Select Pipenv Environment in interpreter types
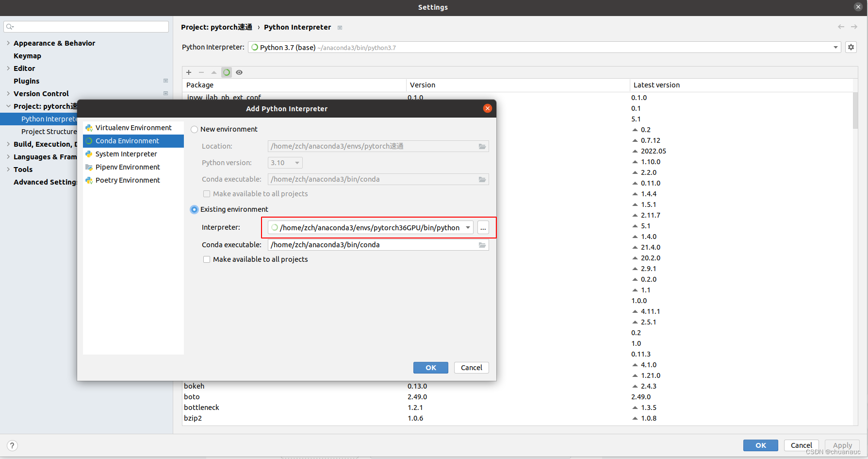The width and height of the screenshot is (868, 459). click(x=133, y=167)
